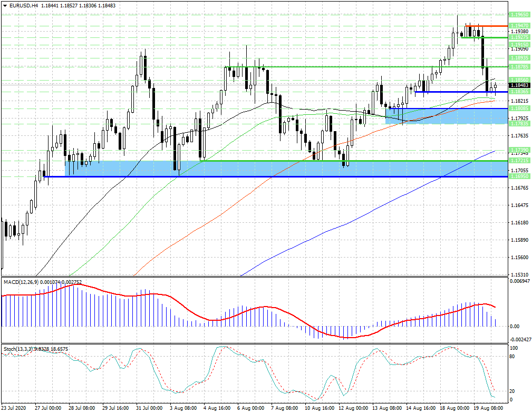The height and width of the screenshot is (414, 532).
Task: Click the OHLC values 1.18441 1.18527 1.18306 1.18483
Action: click(x=78, y=5)
